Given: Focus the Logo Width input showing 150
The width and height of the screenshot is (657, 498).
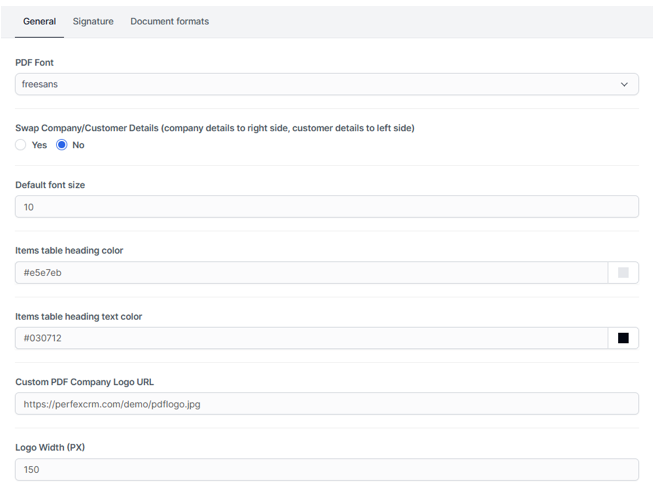Looking at the screenshot, I should coord(326,469).
